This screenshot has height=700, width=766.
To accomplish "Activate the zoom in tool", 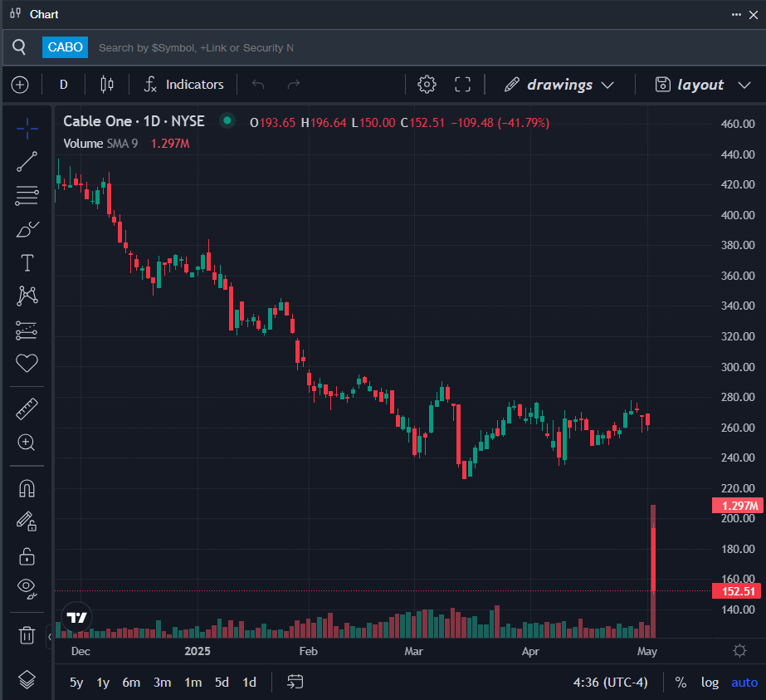I will [27, 443].
